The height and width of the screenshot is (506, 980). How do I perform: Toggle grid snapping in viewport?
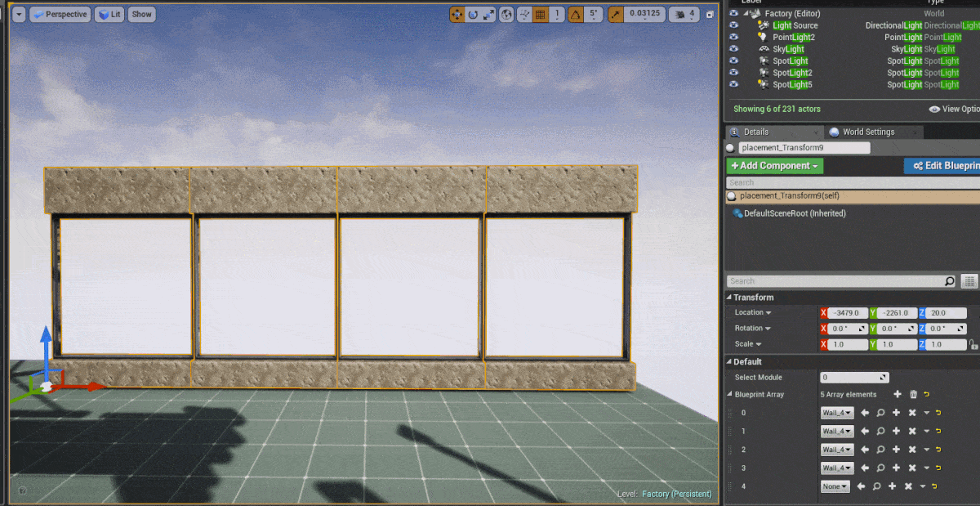click(x=541, y=14)
